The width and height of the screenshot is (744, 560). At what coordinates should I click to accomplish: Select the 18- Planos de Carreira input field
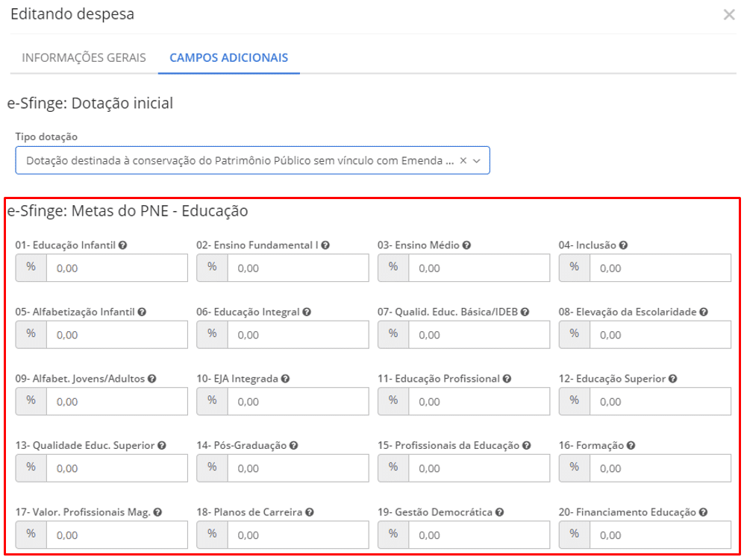[x=297, y=535]
